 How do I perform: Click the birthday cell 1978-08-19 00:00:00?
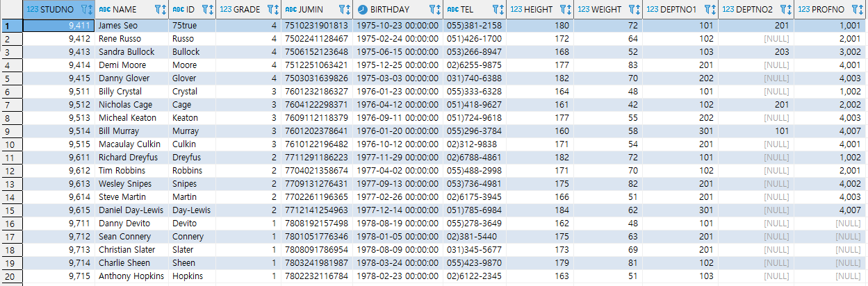399,224
